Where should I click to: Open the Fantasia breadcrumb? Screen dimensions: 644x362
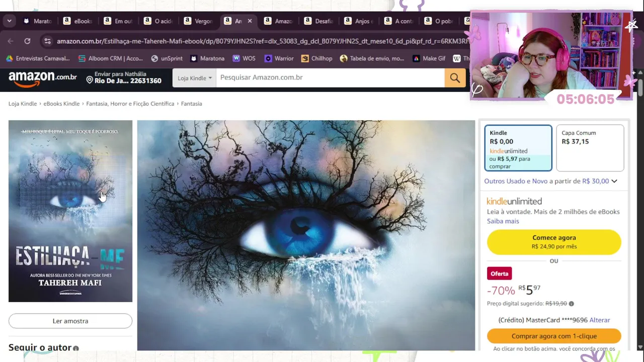[191, 104]
